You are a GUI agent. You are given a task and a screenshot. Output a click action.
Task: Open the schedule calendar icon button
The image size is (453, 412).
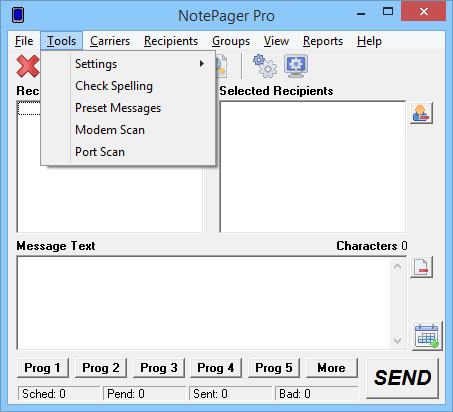[427, 336]
